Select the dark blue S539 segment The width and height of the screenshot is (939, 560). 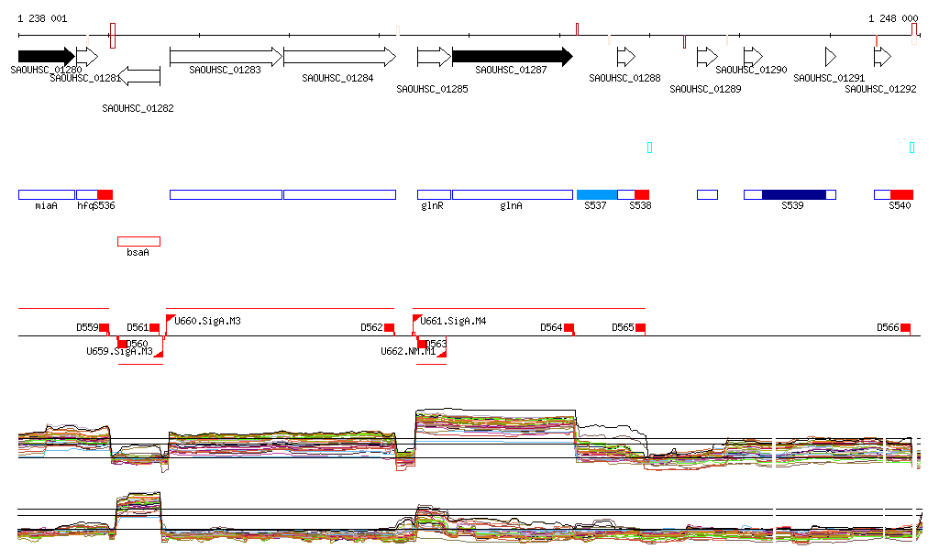tap(794, 194)
